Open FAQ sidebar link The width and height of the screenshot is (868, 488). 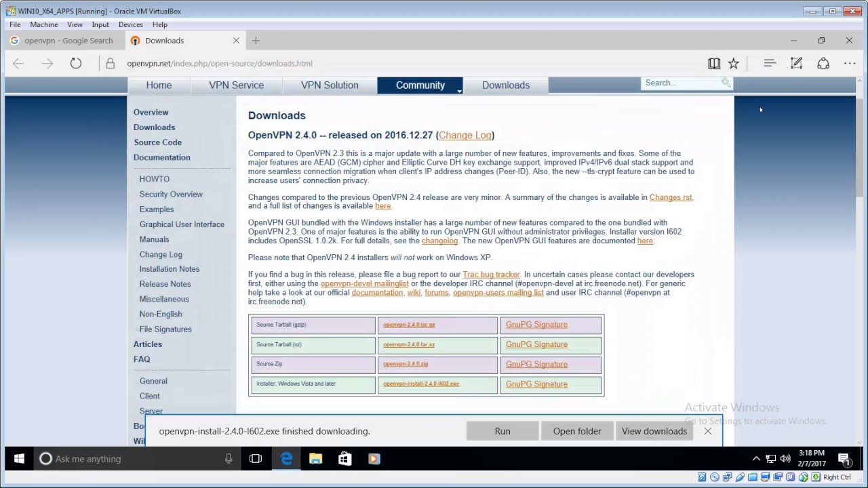[x=142, y=359]
